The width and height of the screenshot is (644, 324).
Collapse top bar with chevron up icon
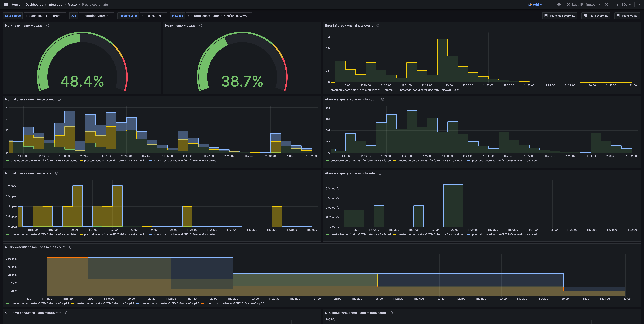pos(639,5)
